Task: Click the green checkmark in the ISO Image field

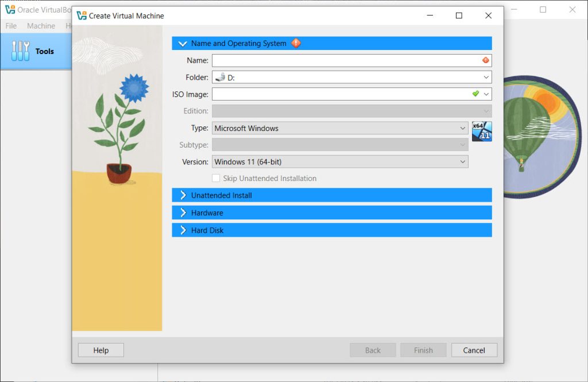Action: (x=475, y=94)
